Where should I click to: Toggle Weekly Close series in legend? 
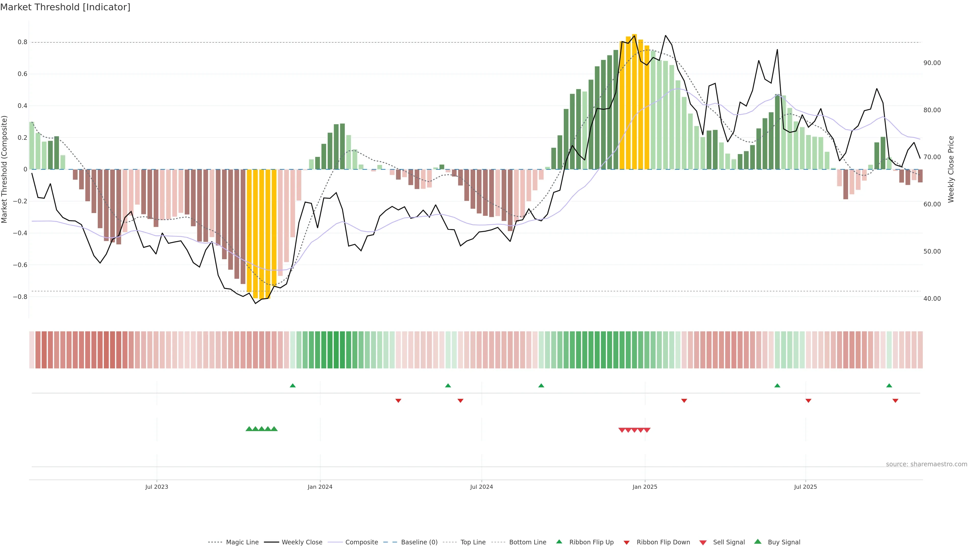tap(302, 542)
